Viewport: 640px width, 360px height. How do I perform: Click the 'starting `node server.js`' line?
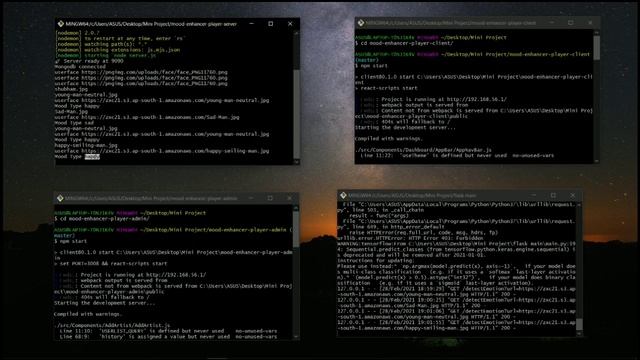tap(106, 56)
